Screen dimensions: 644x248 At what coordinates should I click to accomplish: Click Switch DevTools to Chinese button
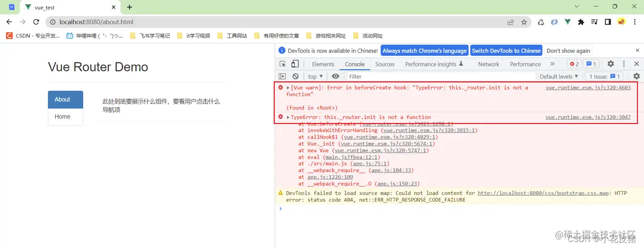pos(506,50)
